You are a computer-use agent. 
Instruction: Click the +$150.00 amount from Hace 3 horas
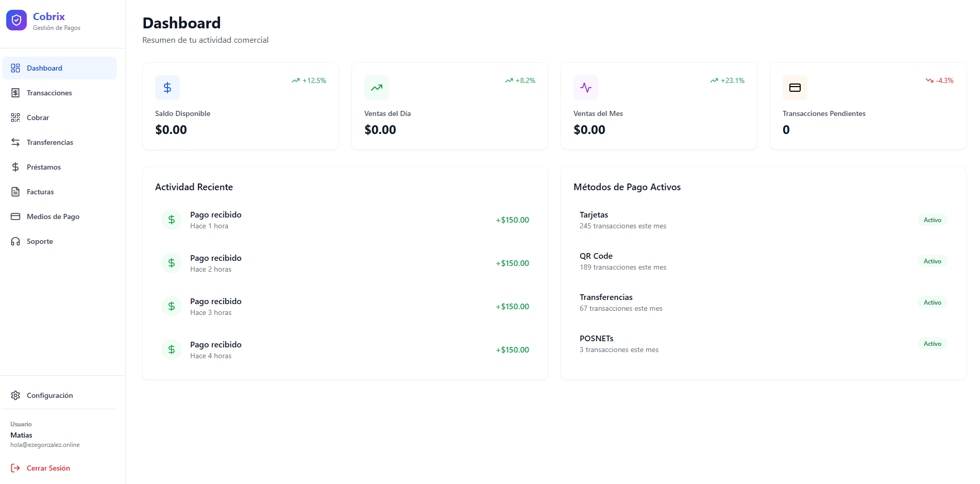pos(512,307)
